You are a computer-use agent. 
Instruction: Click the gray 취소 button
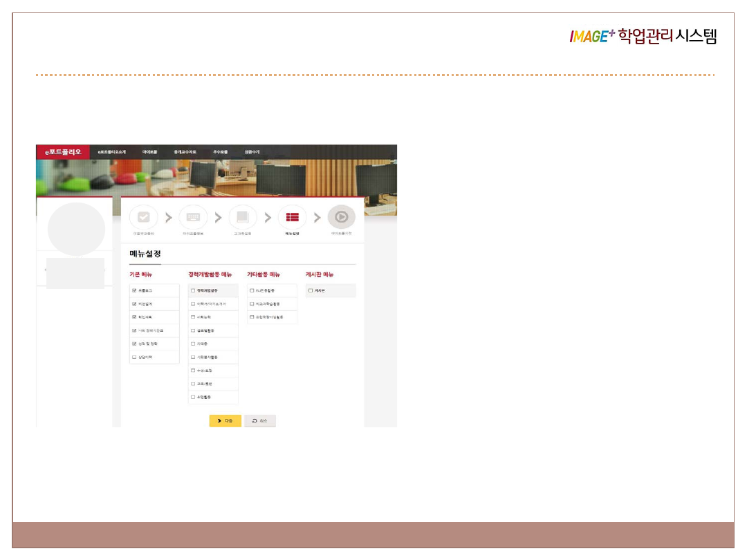click(x=260, y=421)
